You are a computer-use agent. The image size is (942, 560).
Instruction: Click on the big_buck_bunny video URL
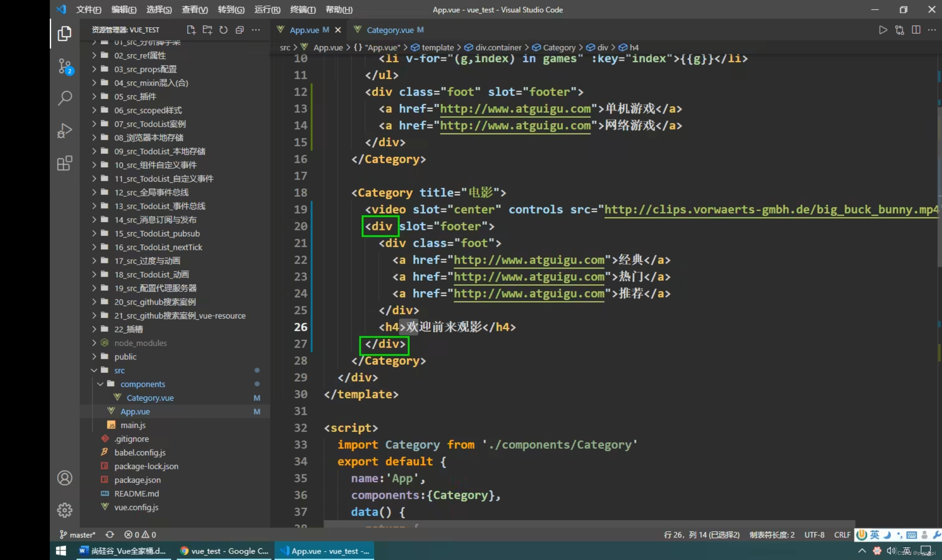[771, 210]
